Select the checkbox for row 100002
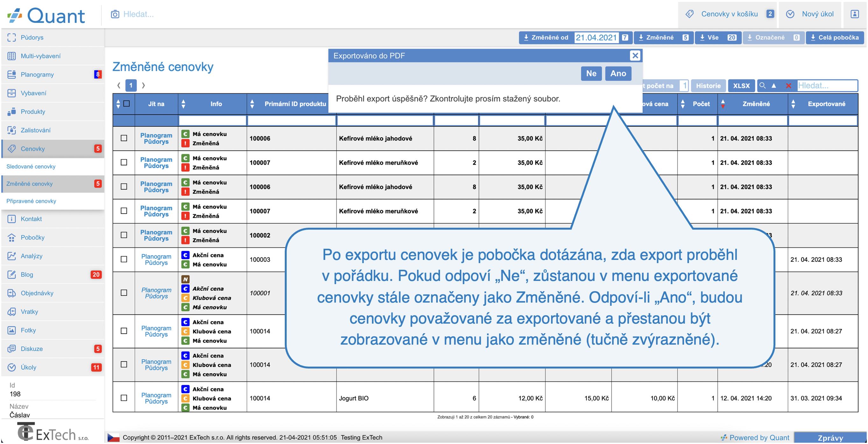 point(124,235)
